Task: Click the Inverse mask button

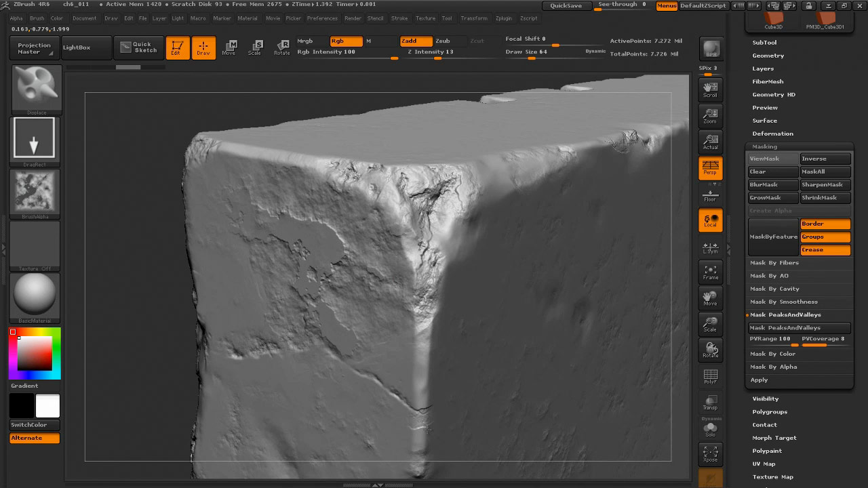Action: (x=825, y=159)
